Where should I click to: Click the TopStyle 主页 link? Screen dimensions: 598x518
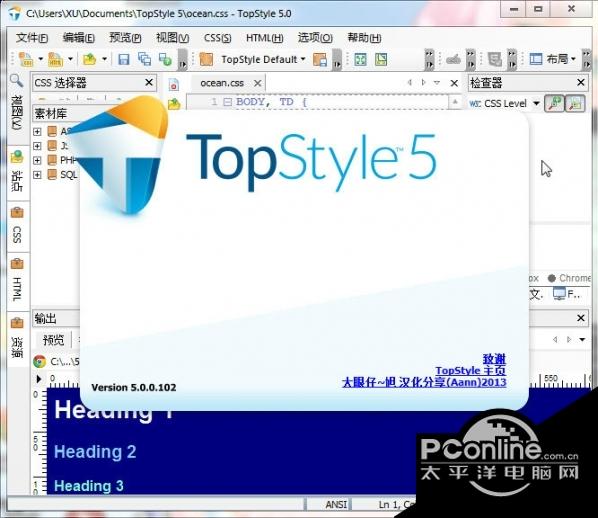pyautogui.click(x=471, y=370)
